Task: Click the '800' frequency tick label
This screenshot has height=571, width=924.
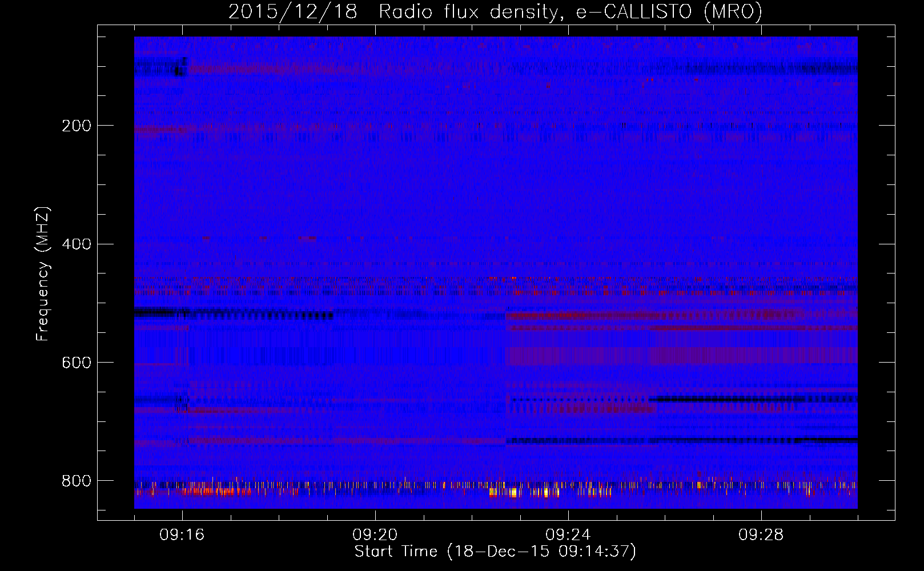Action: click(77, 481)
